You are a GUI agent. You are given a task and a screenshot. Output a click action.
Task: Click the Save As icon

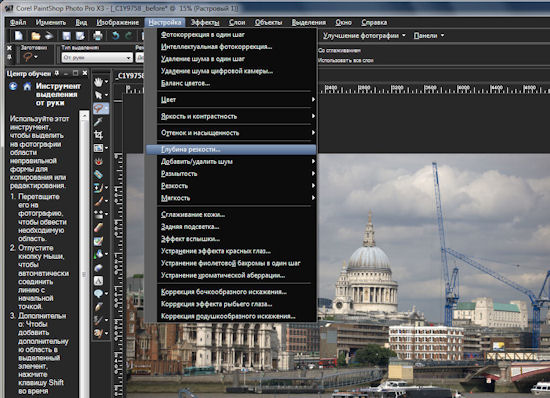[x=80, y=35]
